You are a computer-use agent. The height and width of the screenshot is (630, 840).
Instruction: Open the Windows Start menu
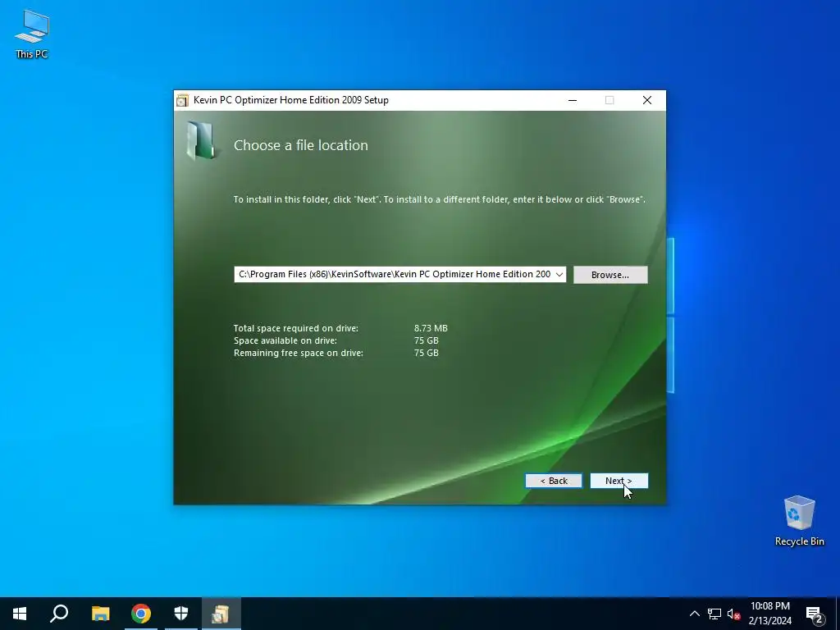20,614
